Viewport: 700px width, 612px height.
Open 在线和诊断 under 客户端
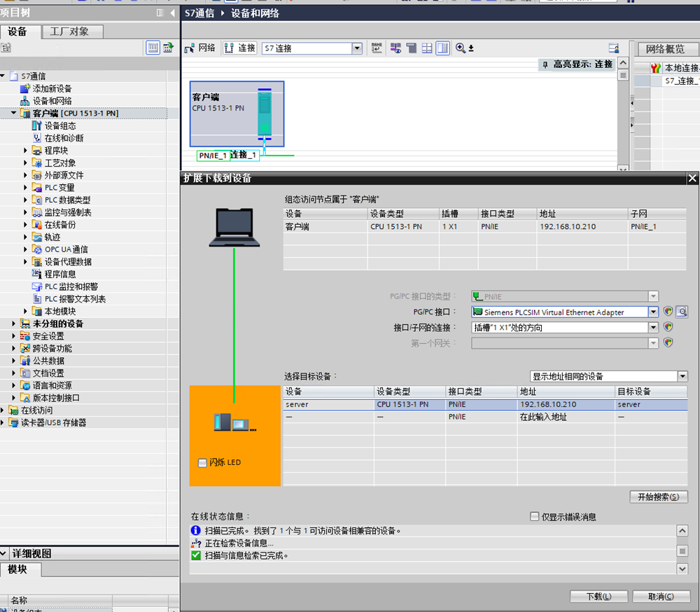click(63, 139)
